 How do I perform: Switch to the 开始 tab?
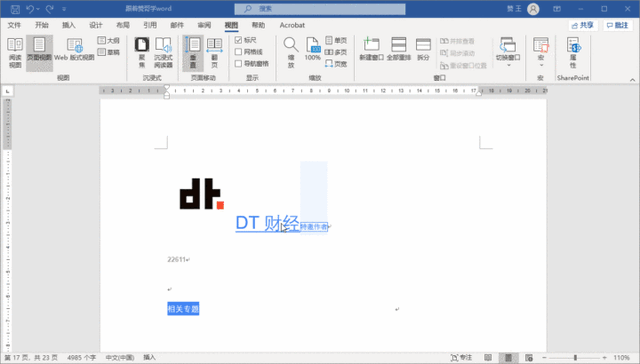coord(42,25)
